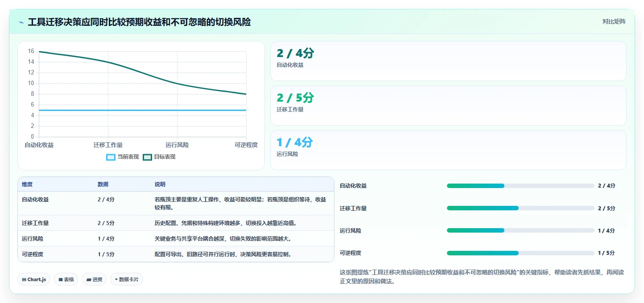Click the description starting 若瓶颈主要是重复人工操作

240,204
